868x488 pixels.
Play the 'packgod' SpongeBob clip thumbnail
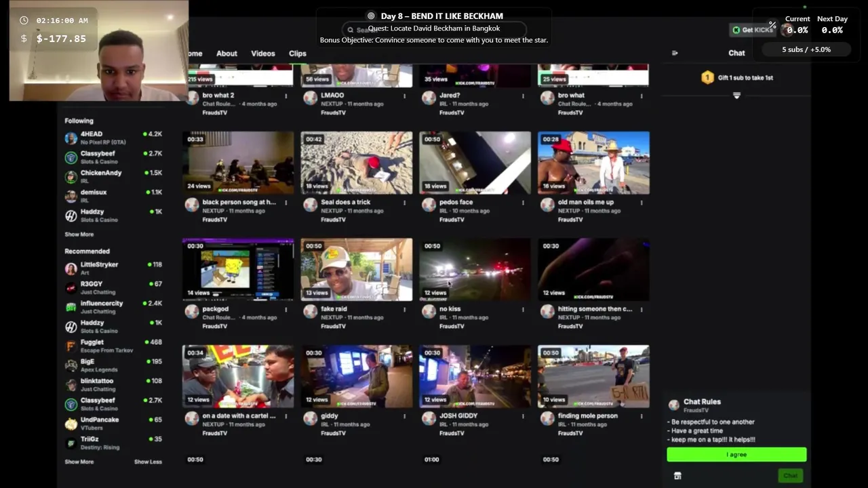coord(238,270)
